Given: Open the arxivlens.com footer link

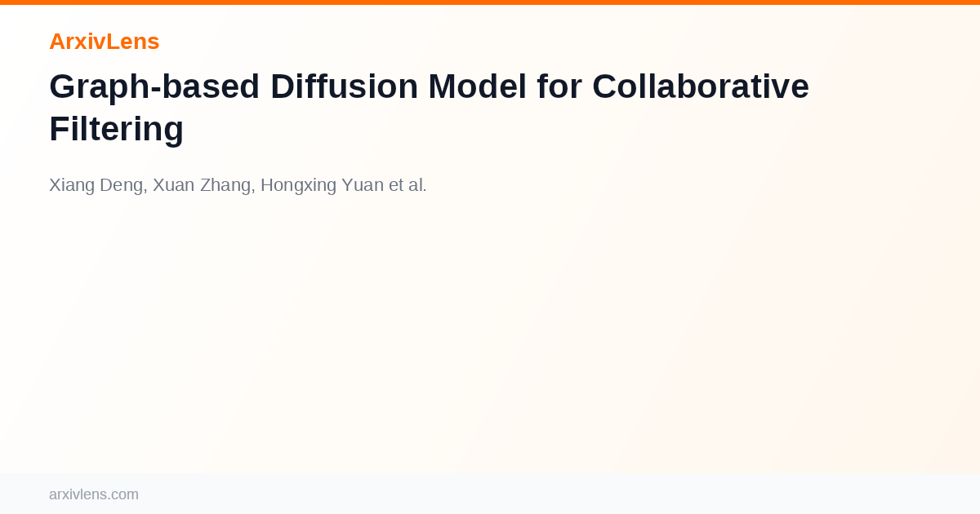Looking at the screenshot, I should tap(94, 494).
